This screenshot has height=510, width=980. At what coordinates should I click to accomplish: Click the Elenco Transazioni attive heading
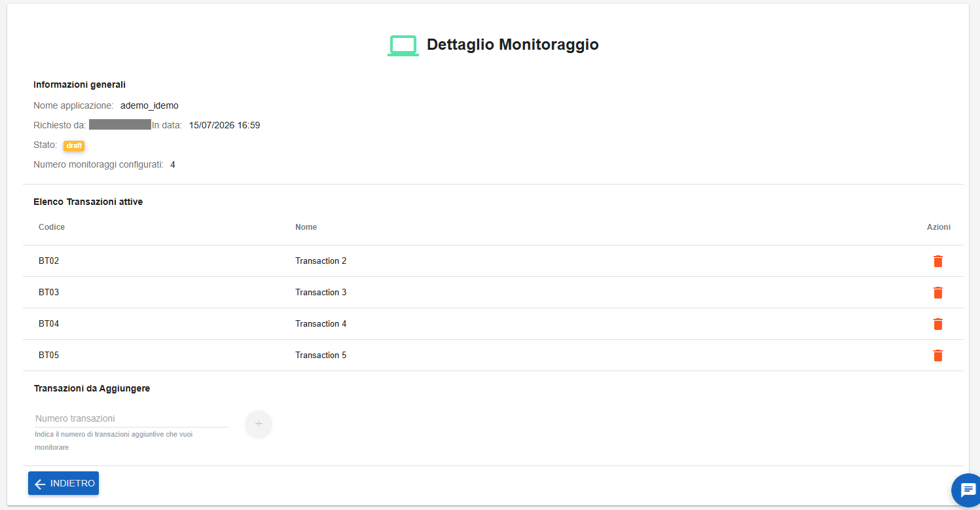pyautogui.click(x=88, y=202)
